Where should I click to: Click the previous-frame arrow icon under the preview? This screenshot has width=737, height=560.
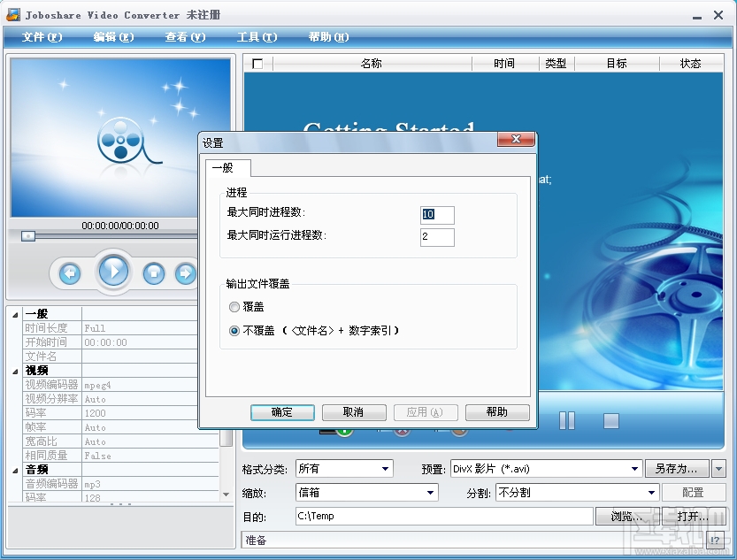pos(70,272)
